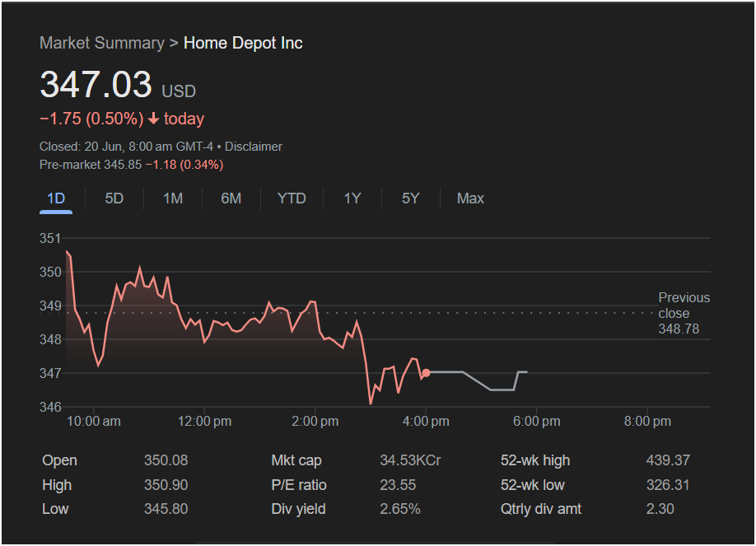
Task: Open the 6M chart range tab
Action: [x=231, y=198]
